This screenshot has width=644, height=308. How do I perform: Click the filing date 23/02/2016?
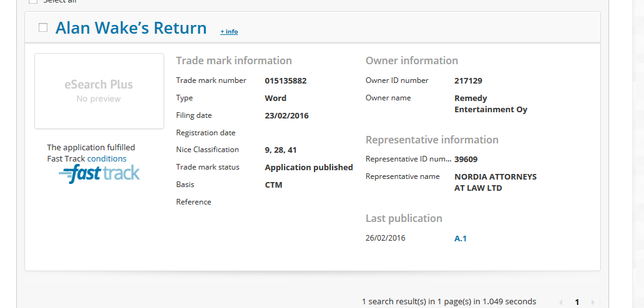click(286, 115)
